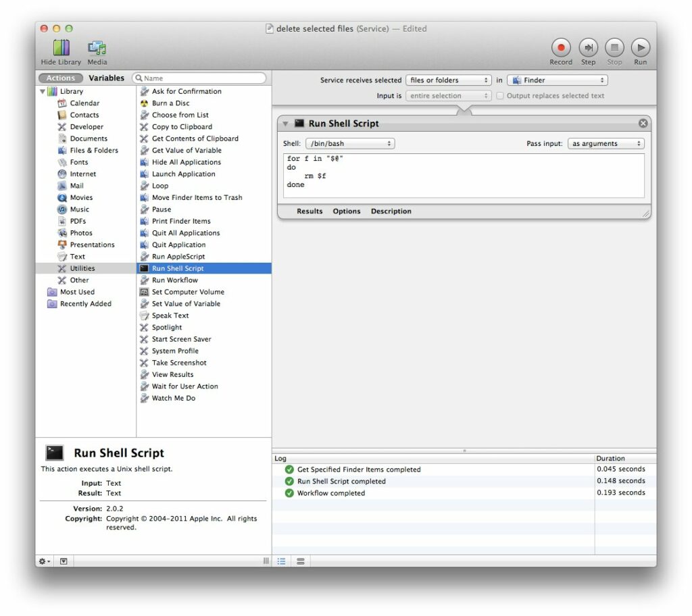
Task: Select the Spotlight action
Action: pos(167,327)
